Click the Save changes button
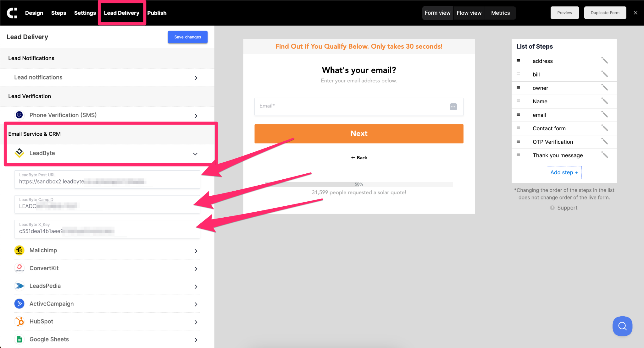Viewport: 644px width, 348px height. [187, 37]
